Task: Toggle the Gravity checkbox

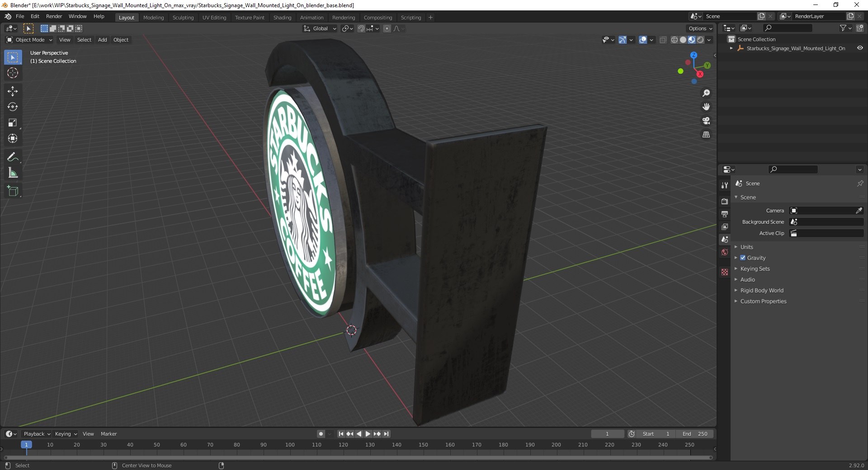Action: pyautogui.click(x=743, y=258)
